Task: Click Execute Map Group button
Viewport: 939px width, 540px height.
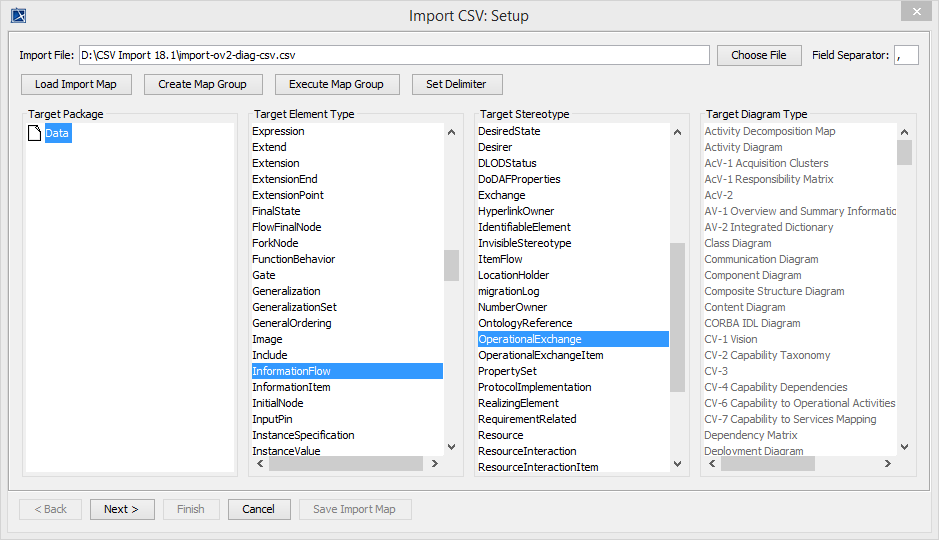Action: (x=336, y=84)
